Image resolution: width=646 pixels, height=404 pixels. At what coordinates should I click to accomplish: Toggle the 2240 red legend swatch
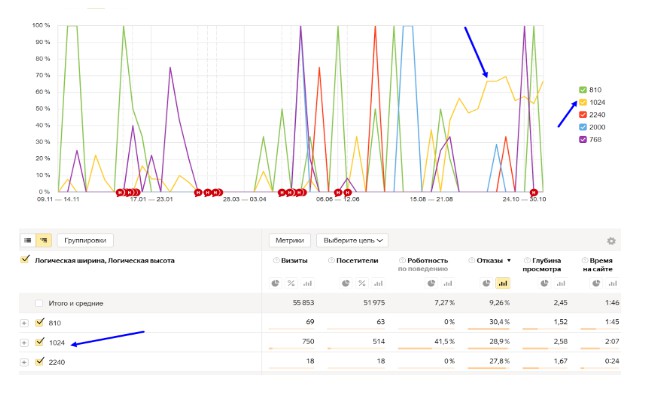[x=583, y=114]
